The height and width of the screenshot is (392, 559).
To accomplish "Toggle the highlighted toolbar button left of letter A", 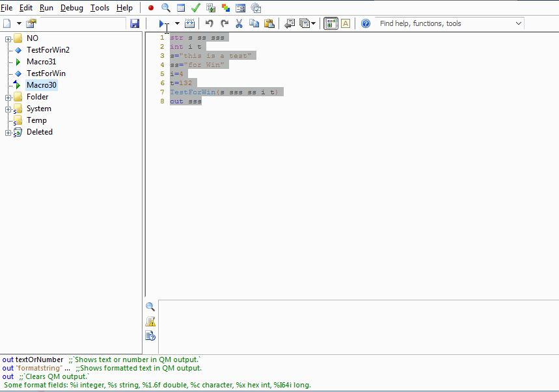I will point(331,23).
